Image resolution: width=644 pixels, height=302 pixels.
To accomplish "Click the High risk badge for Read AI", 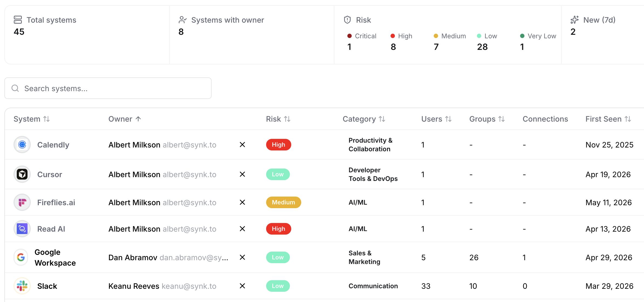I will (279, 229).
